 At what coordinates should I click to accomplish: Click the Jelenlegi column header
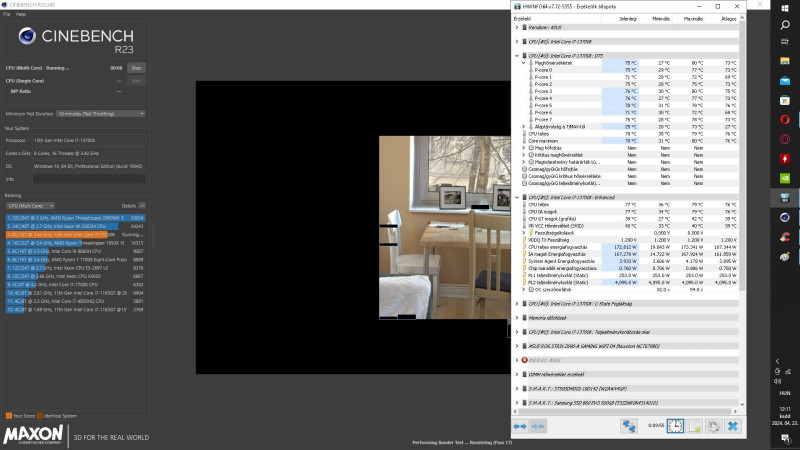(620, 19)
